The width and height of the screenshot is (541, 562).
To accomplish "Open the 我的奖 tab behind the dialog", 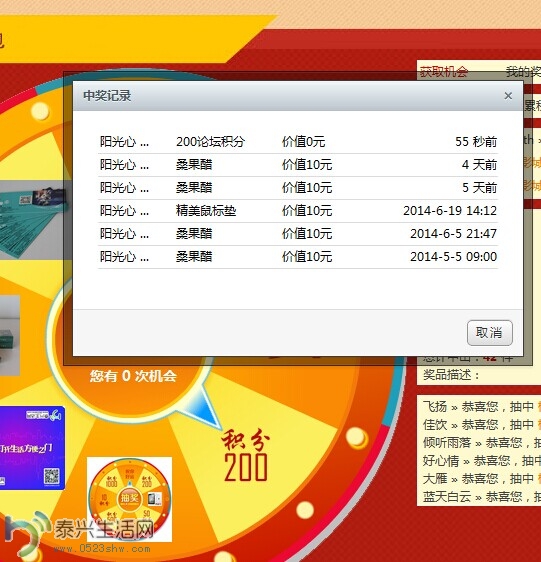I will point(523,72).
